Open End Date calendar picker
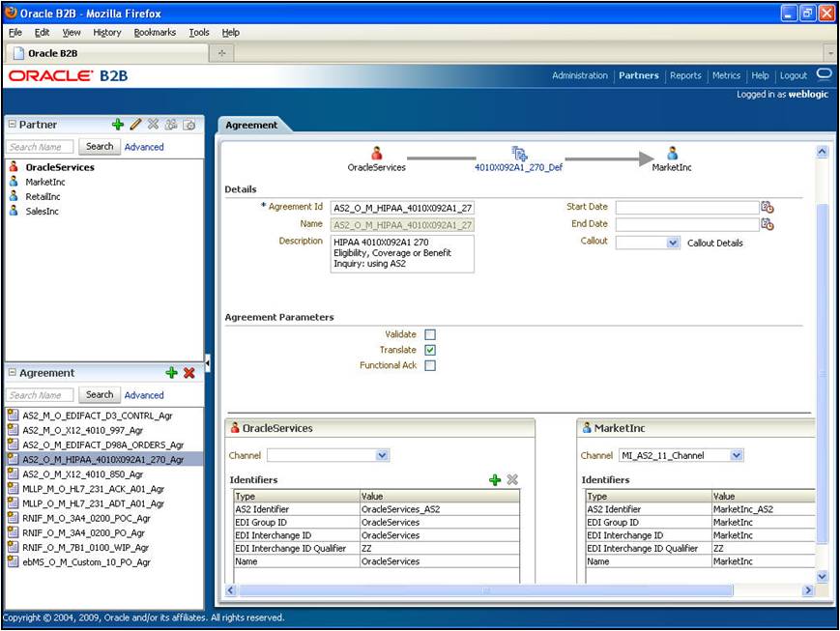The height and width of the screenshot is (631, 840). [768, 224]
